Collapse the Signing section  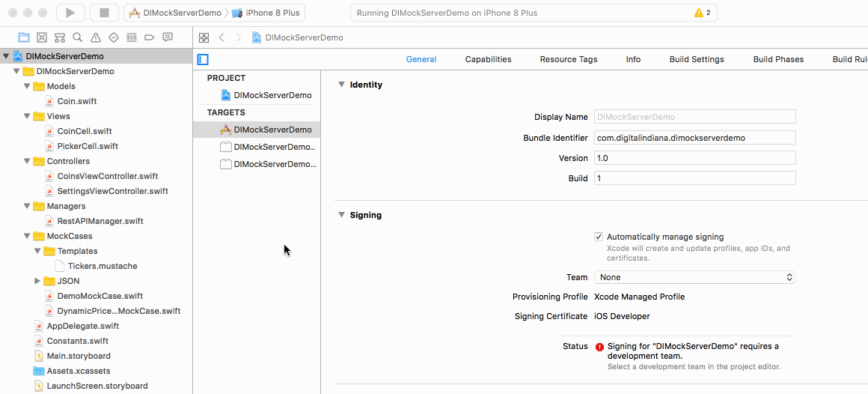tap(341, 215)
